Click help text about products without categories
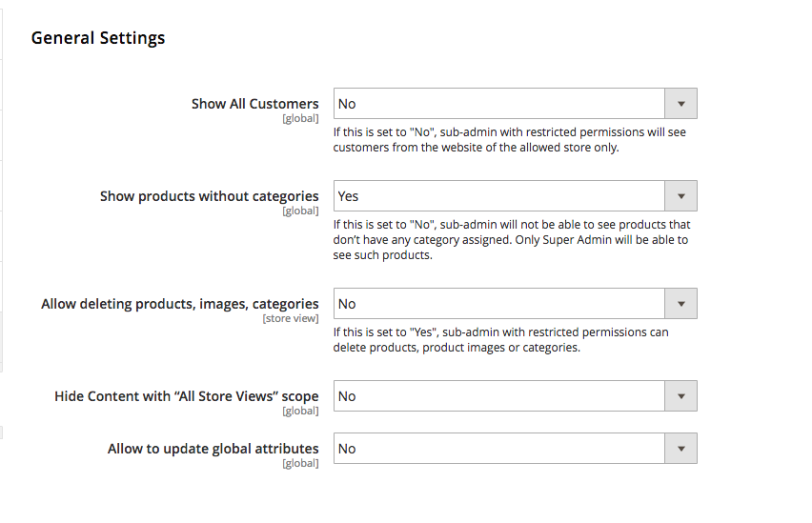This screenshot has width=812, height=523. coord(510,240)
